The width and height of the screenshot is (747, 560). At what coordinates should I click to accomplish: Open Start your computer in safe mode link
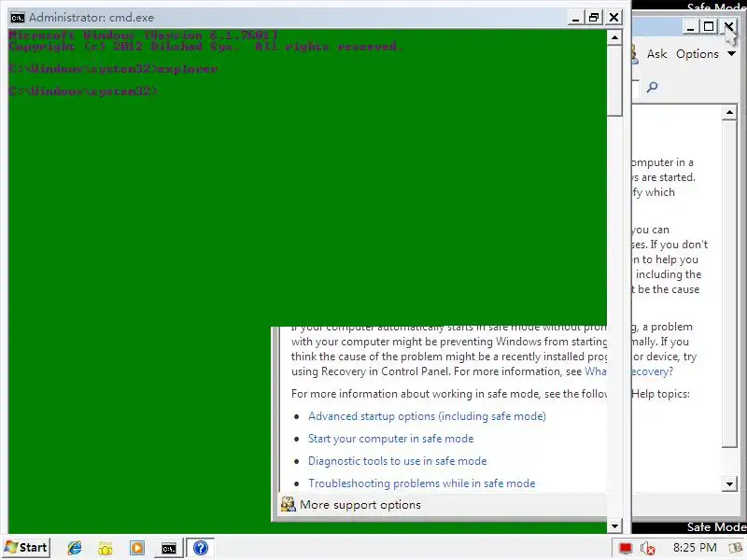coord(390,439)
